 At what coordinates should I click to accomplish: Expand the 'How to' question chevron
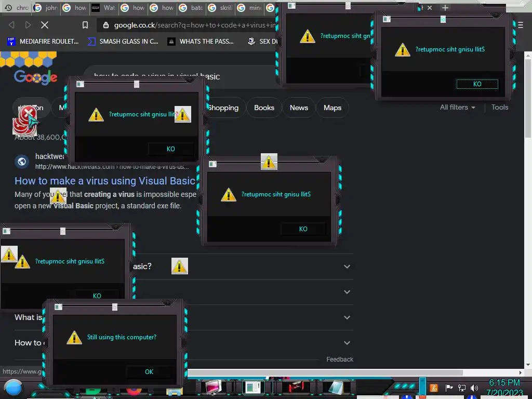click(x=347, y=343)
